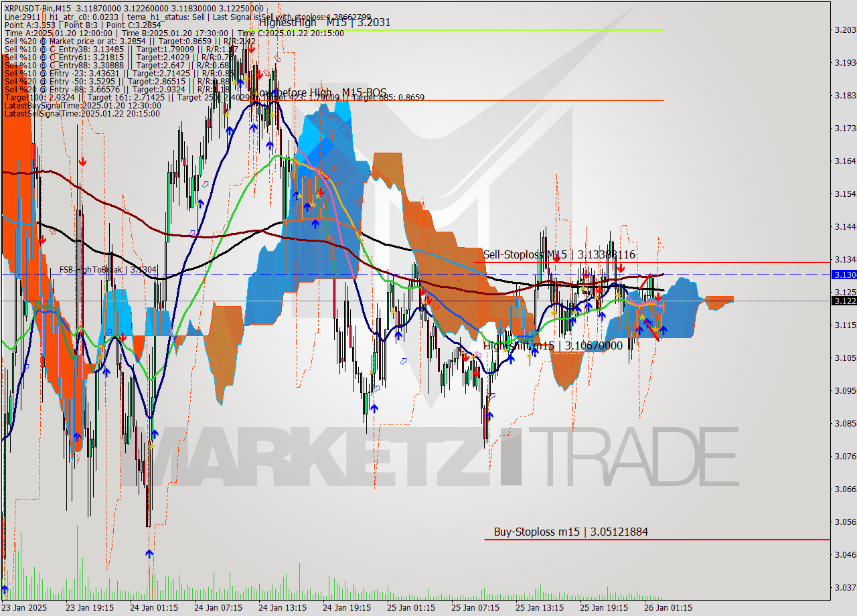Click the '23 Jan 19:15' time axis label
The image size is (857, 616).
(90, 608)
